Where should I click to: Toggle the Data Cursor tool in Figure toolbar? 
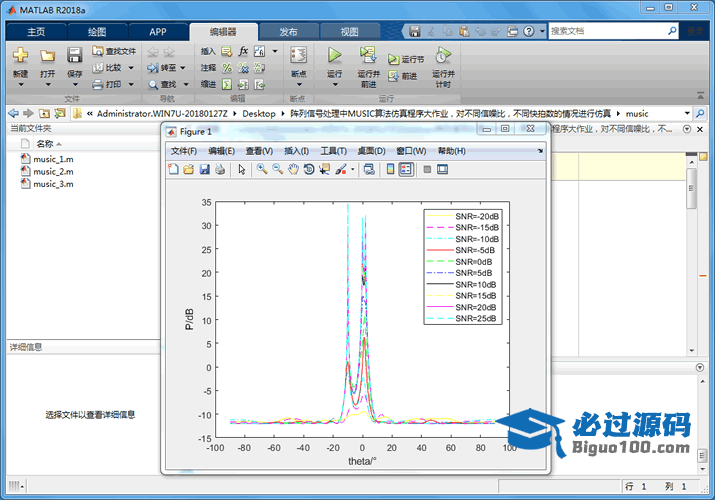pos(325,170)
